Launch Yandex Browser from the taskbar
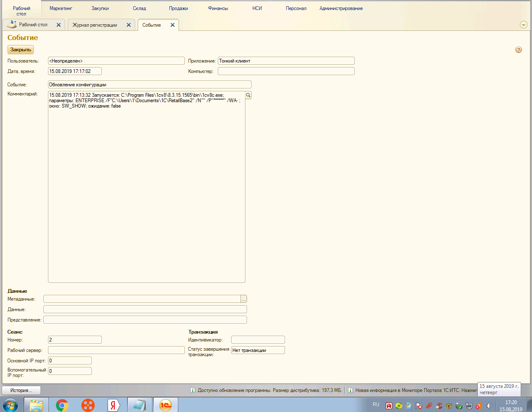Image resolution: width=532 pixels, height=412 pixels. coord(113,405)
